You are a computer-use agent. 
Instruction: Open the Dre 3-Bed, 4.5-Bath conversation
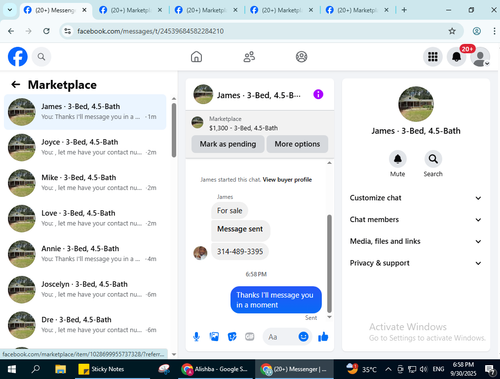85,325
